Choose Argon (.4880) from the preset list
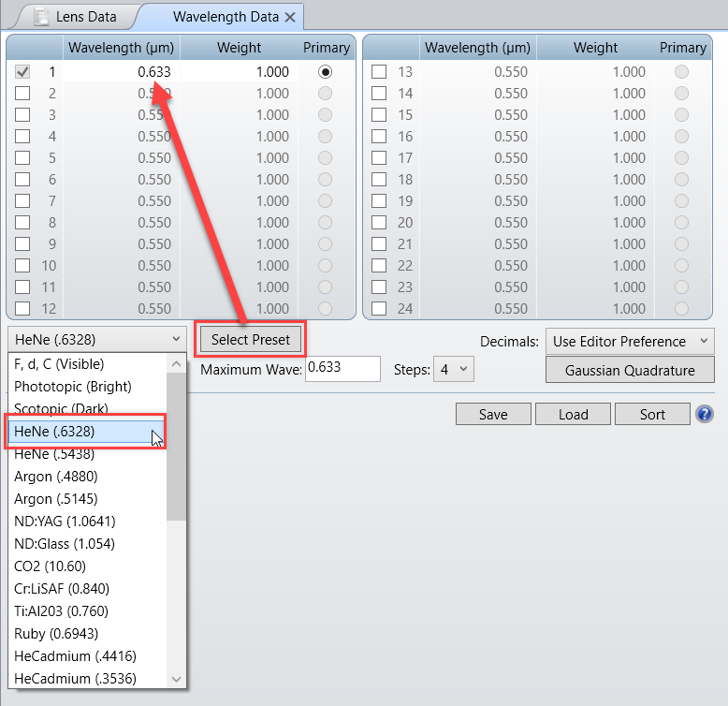 [x=56, y=476]
